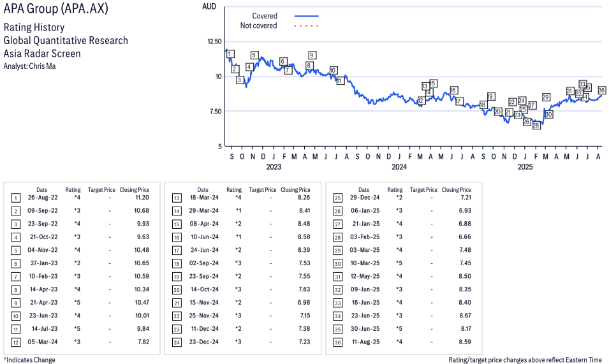Select chart marker 36 at the line end
609x364 pixels.
point(601,90)
